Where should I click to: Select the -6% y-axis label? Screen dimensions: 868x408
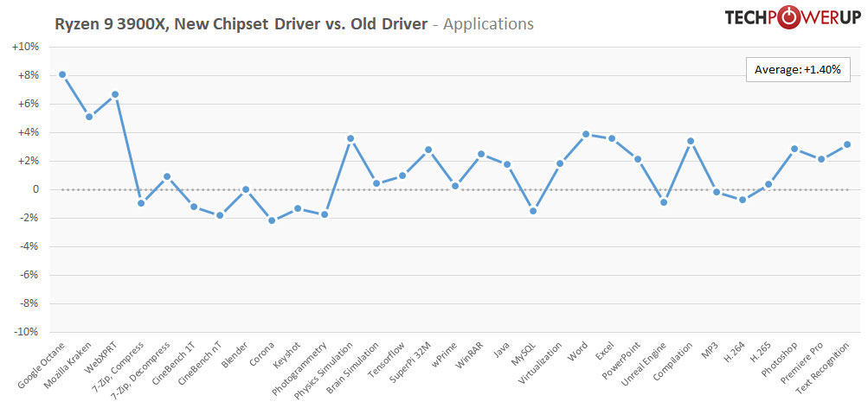pos(29,275)
